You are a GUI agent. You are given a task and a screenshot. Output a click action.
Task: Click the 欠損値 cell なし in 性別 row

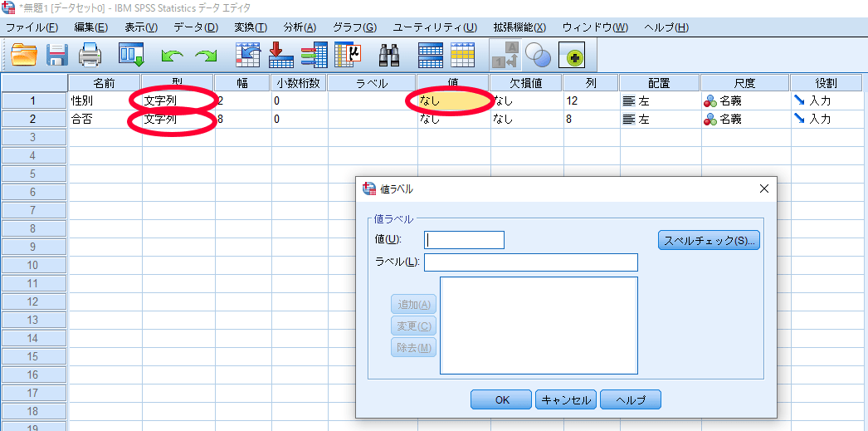pyautogui.click(x=526, y=100)
